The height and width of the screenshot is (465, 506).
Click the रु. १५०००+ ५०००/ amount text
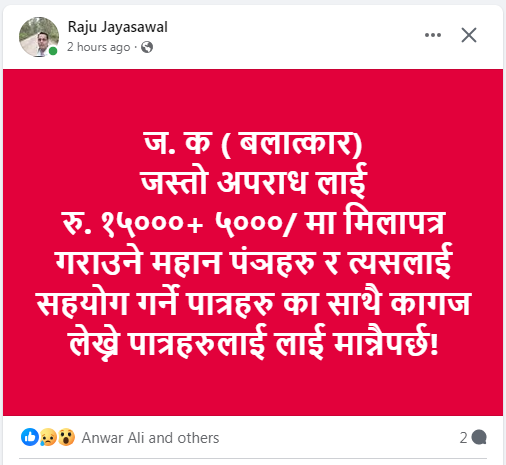tap(179, 224)
